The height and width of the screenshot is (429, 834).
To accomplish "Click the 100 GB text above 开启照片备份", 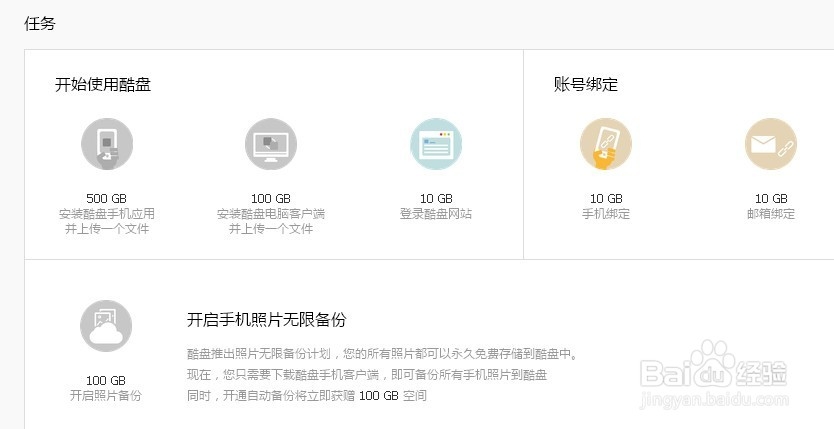I will pos(106,381).
